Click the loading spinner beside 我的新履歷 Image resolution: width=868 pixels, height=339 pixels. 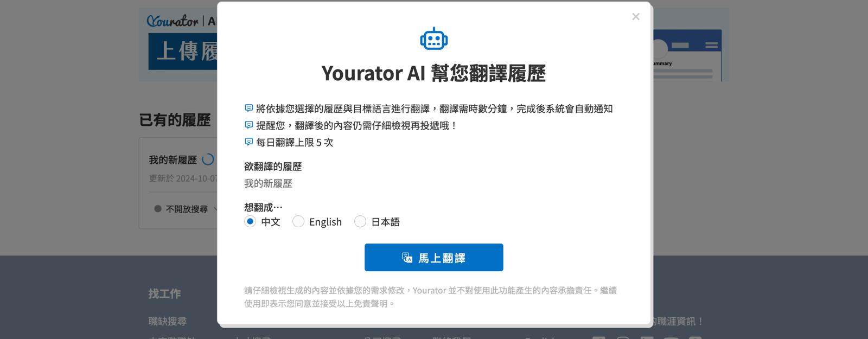(x=208, y=159)
